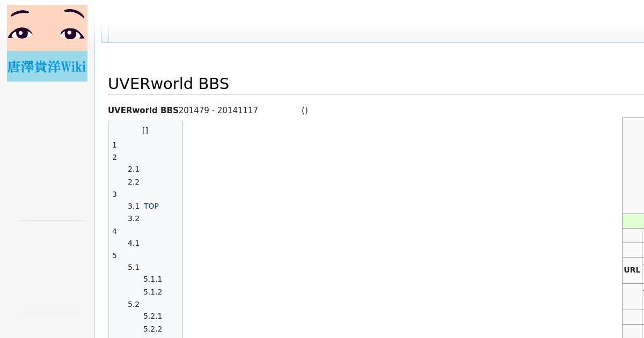This screenshot has height=338, width=644.
Task: Jump to contents section 5.2
Action: [134, 304]
